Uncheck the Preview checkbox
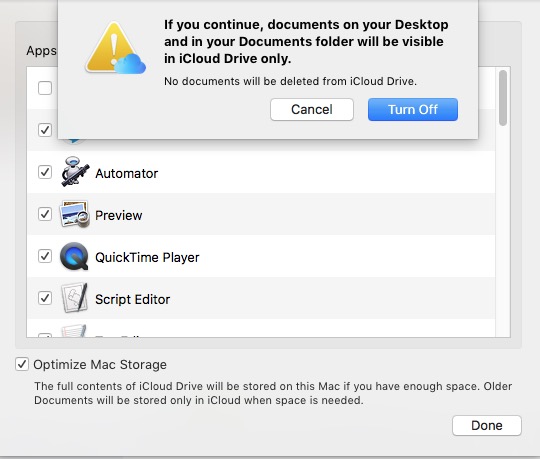This screenshot has width=540, height=459. tap(45, 214)
